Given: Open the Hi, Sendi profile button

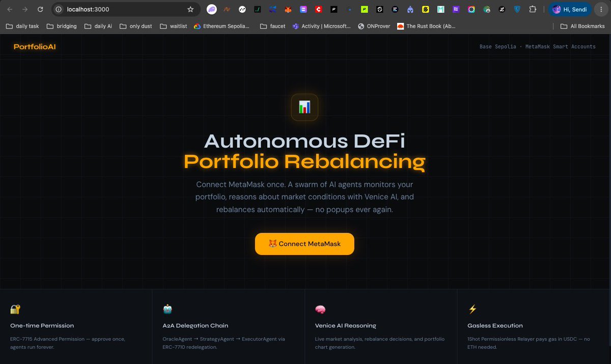Looking at the screenshot, I should point(570,9).
